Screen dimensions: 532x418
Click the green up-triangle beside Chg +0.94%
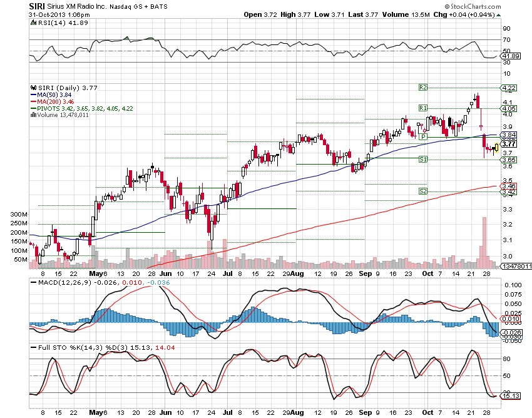click(x=498, y=15)
